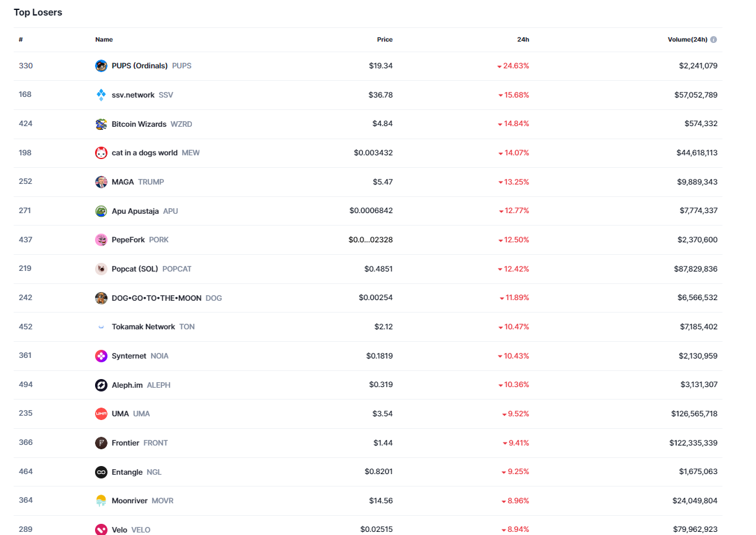Click the Synternet NOIA logo icon
This screenshot has width=756, height=535.
pos(101,356)
